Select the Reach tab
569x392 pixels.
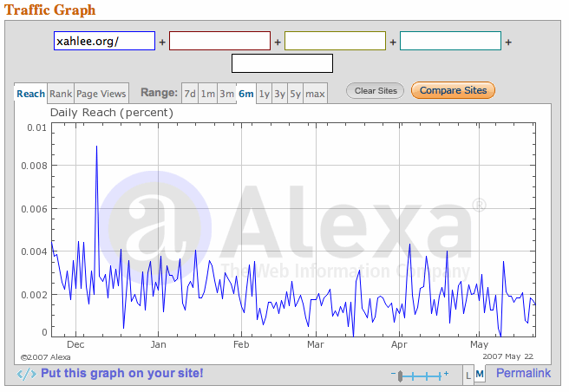[31, 94]
